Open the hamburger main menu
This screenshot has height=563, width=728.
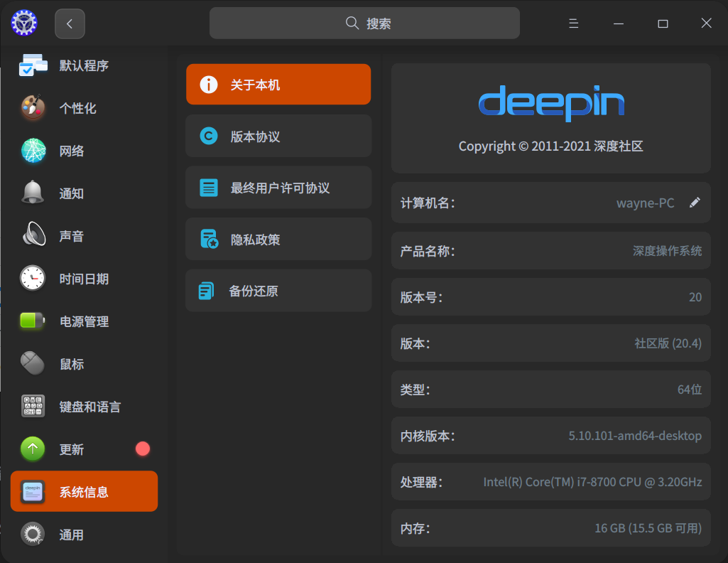pos(573,23)
